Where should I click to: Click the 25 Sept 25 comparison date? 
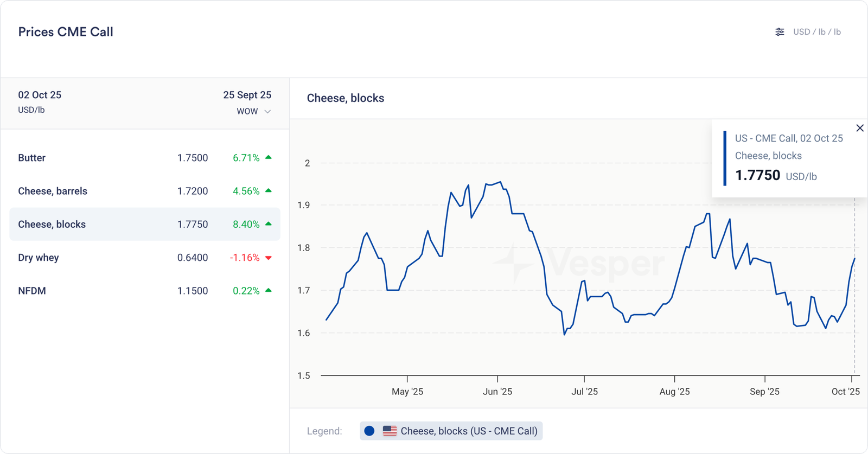pos(247,95)
